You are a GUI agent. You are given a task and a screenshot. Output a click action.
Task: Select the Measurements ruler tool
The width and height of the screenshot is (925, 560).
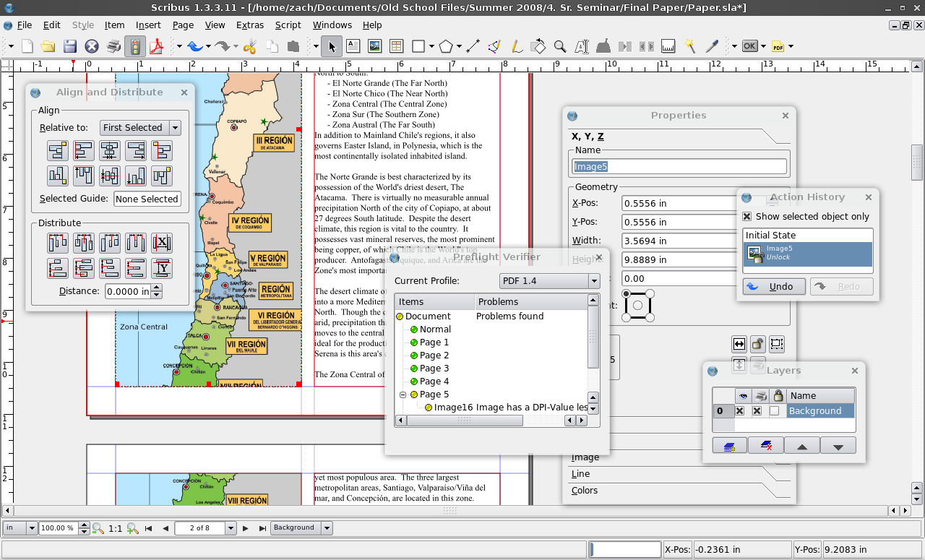point(668,46)
